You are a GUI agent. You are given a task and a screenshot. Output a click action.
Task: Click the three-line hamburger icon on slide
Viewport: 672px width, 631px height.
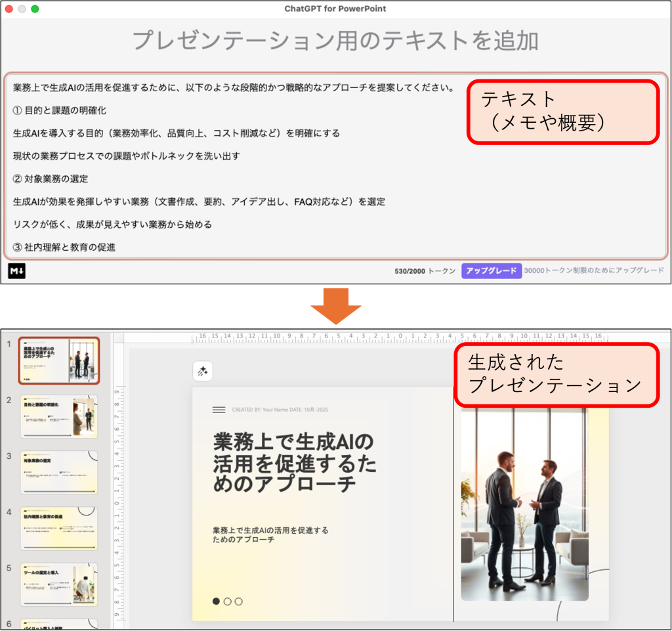pos(219,410)
